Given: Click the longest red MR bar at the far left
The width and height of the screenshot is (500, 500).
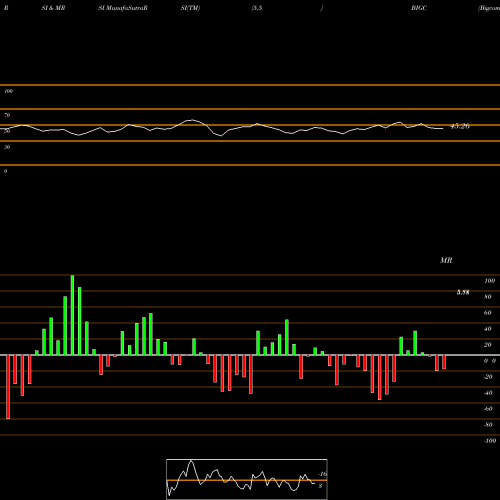Looking at the screenshot, I should pyautogui.click(x=8, y=387).
